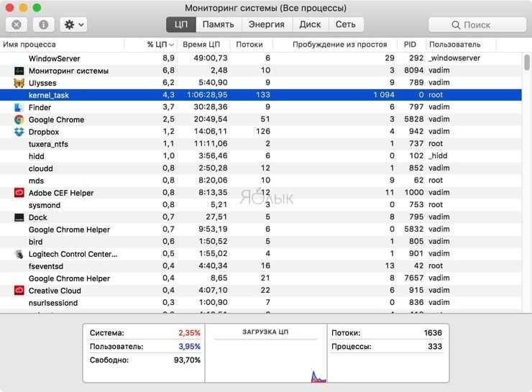
Task: Select the fseventsd process
Action: pyautogui.click(x=260, y=266)
